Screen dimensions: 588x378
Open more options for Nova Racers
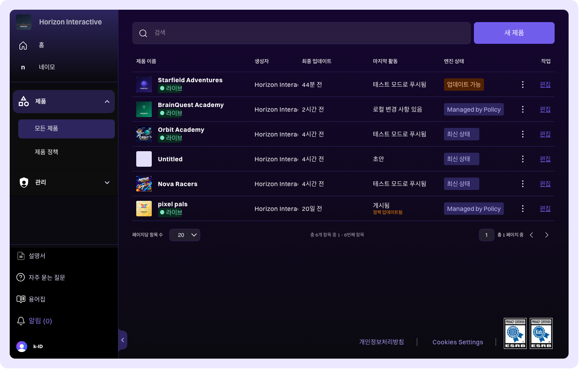point(523,184)
